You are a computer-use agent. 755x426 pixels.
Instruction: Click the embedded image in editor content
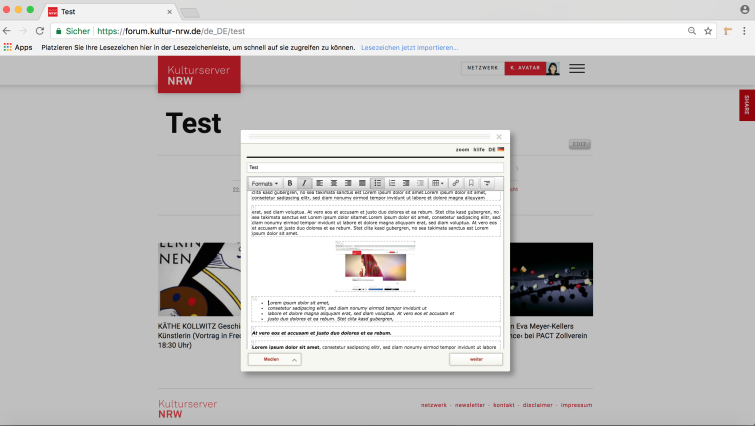click(375, 265)
